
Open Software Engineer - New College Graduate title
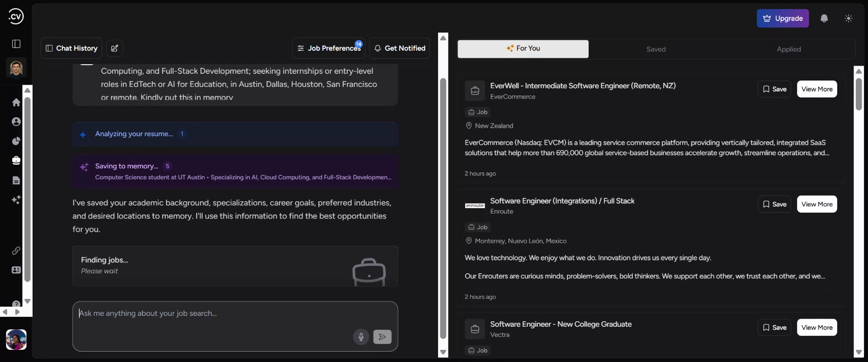pos(561,324)
